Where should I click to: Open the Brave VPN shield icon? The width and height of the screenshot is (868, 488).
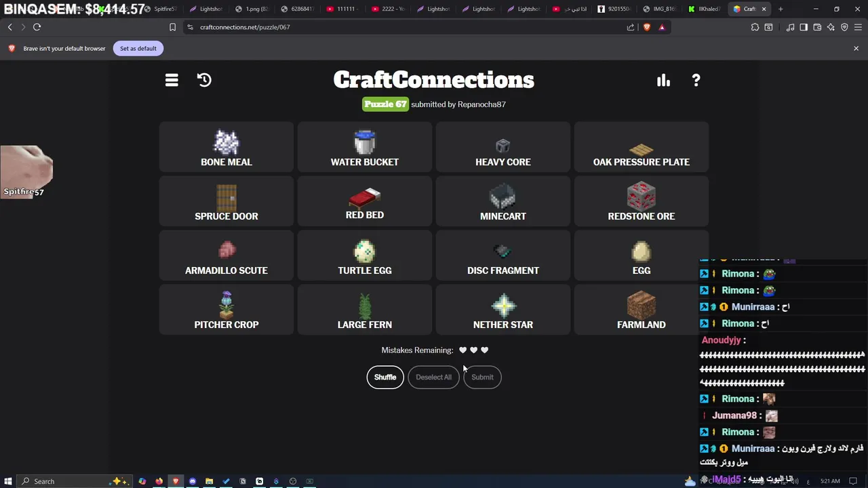844,27
